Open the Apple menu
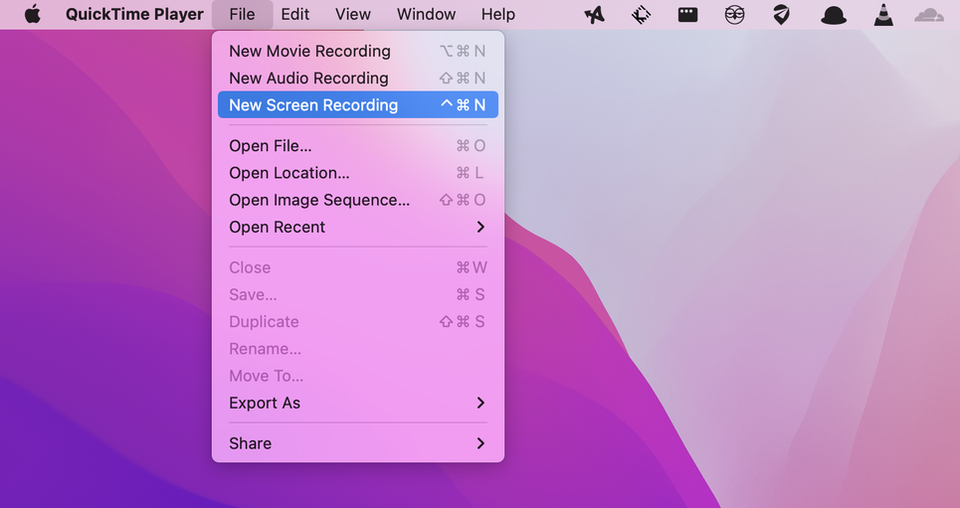 click(32, 14)
